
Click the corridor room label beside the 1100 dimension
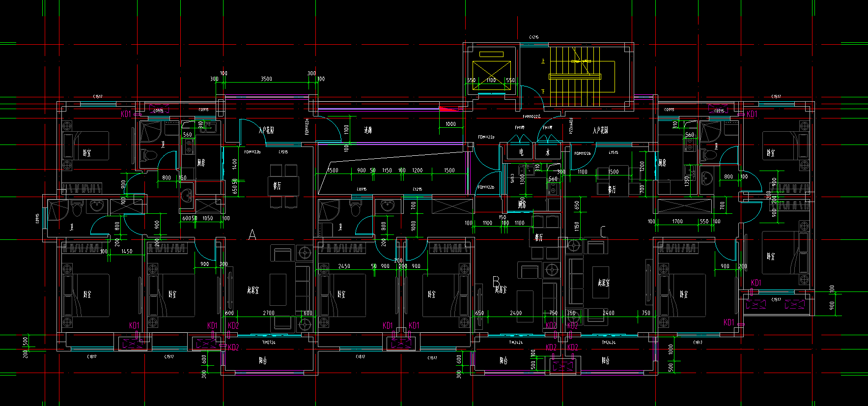[368, 130]
